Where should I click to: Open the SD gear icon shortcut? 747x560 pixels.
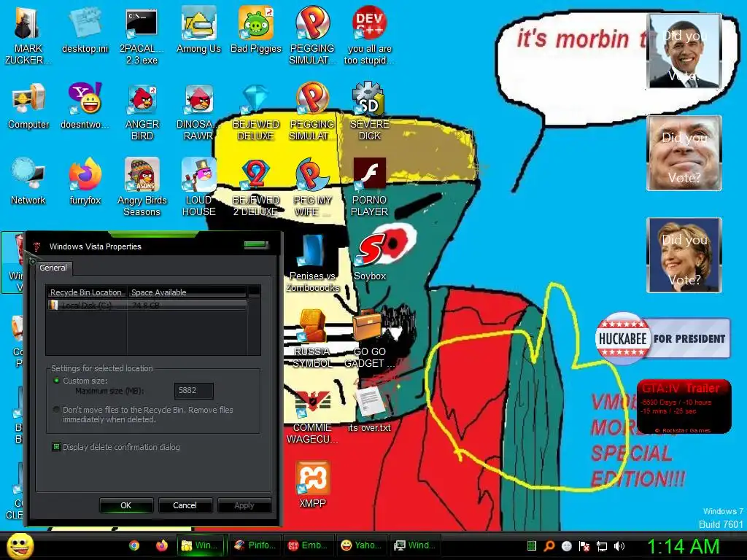[369, 112]
